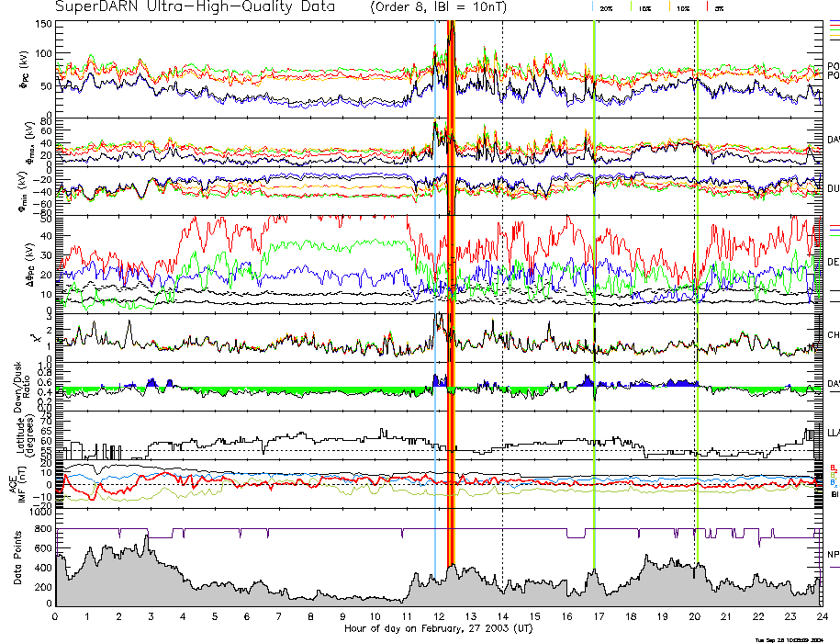Click the '(Order 8, |B| = 10nT)' subtitle

[x=438, y=7]
